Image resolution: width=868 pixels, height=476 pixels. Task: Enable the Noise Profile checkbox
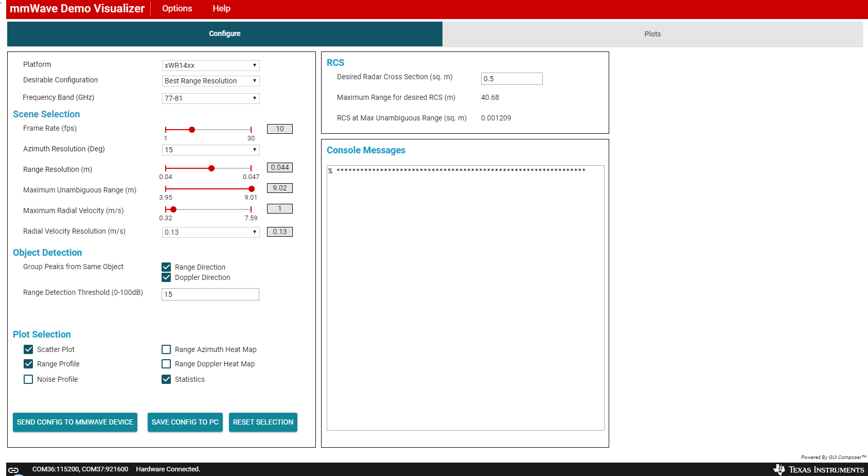[x=28, y=379]
